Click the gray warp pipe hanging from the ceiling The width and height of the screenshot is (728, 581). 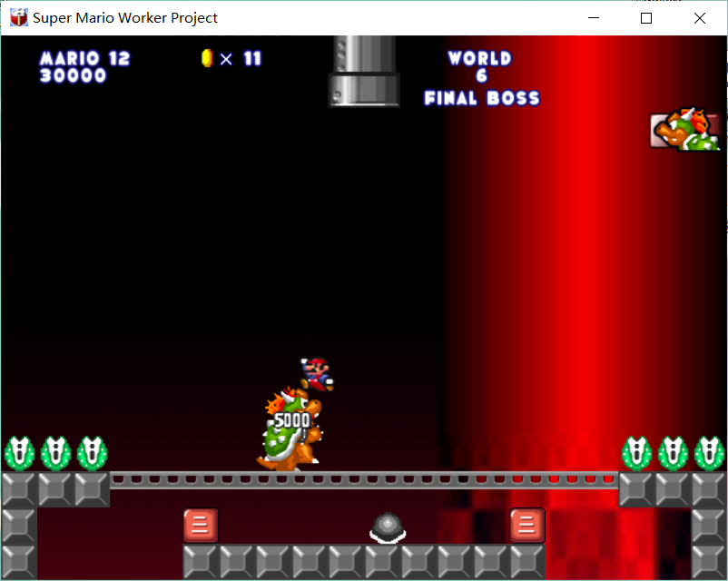point(364,71)
